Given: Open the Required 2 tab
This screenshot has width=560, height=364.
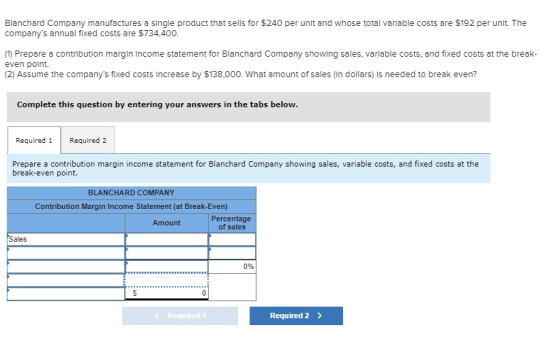Looking at the screenshot, I should coord(88,140).
